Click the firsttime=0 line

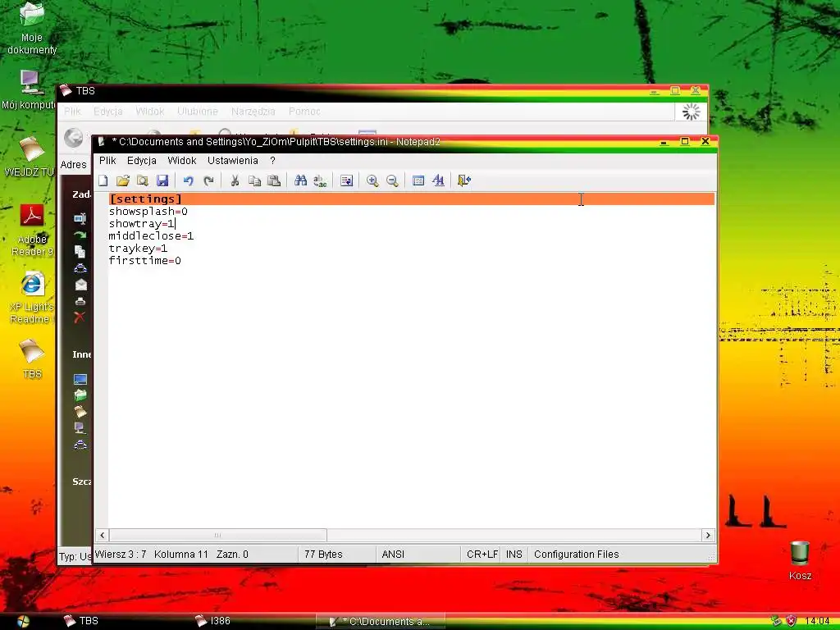coord(144,260)
